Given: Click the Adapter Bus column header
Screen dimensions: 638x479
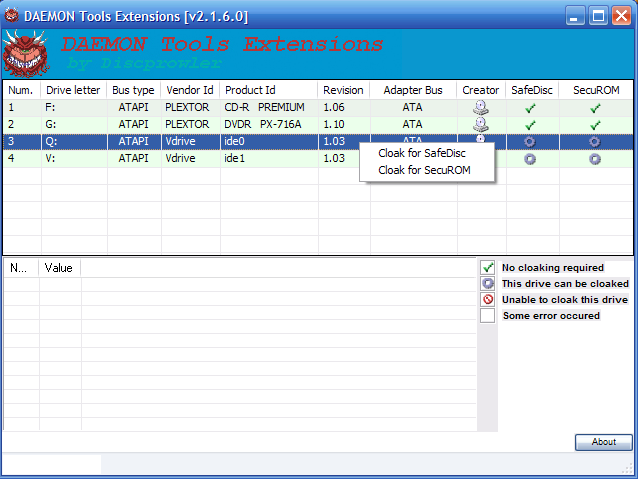Looking at the screenshot, I should click(413, 90).
